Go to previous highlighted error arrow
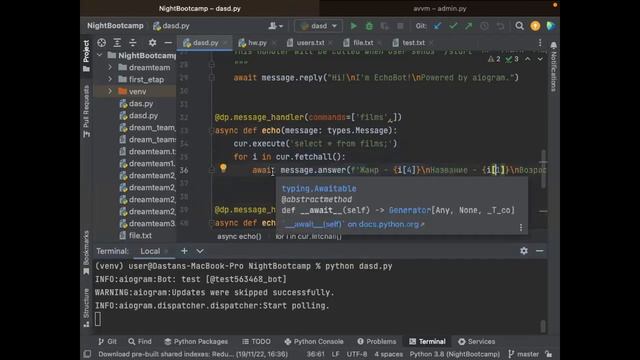The height and width of the screenshot is (360, 640). tap(527, 59)
